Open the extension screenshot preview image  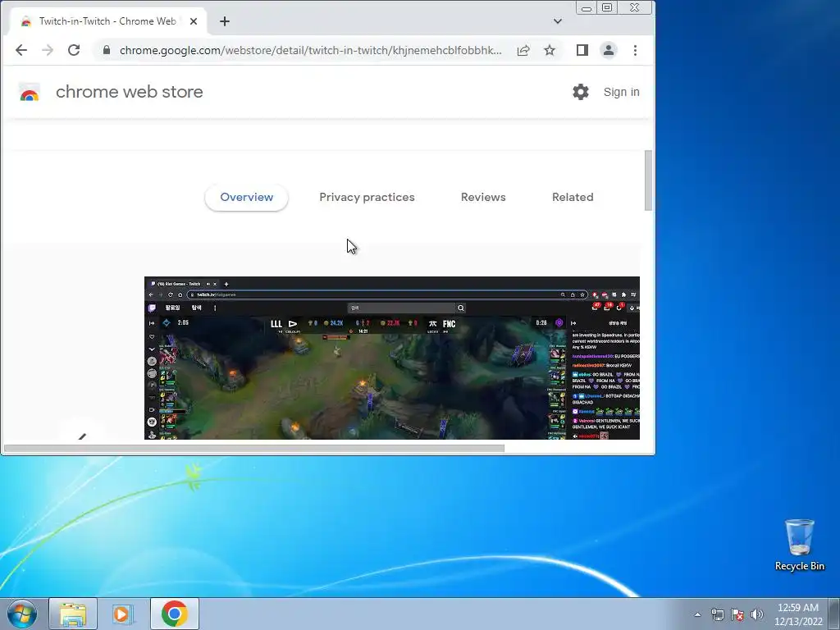392,358
